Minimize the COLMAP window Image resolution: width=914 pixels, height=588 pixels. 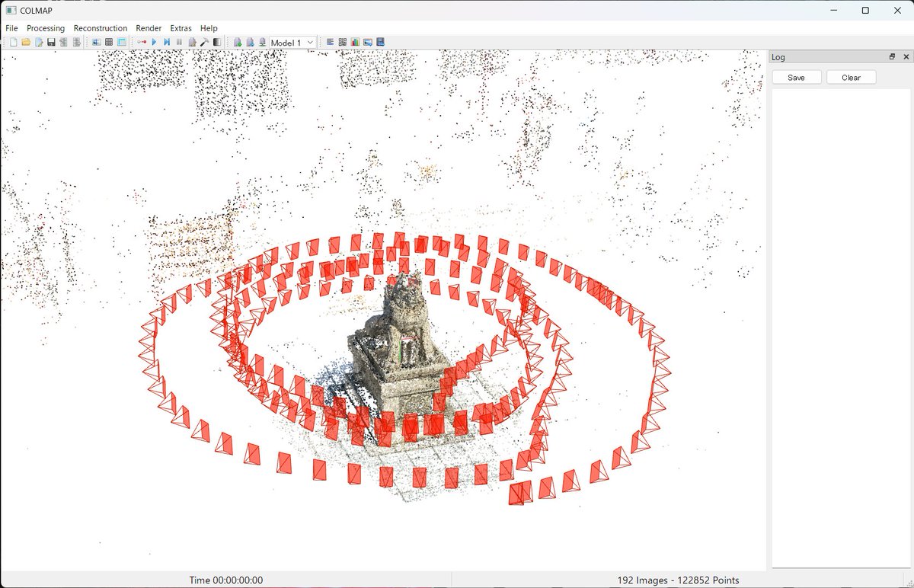point(831,10)
